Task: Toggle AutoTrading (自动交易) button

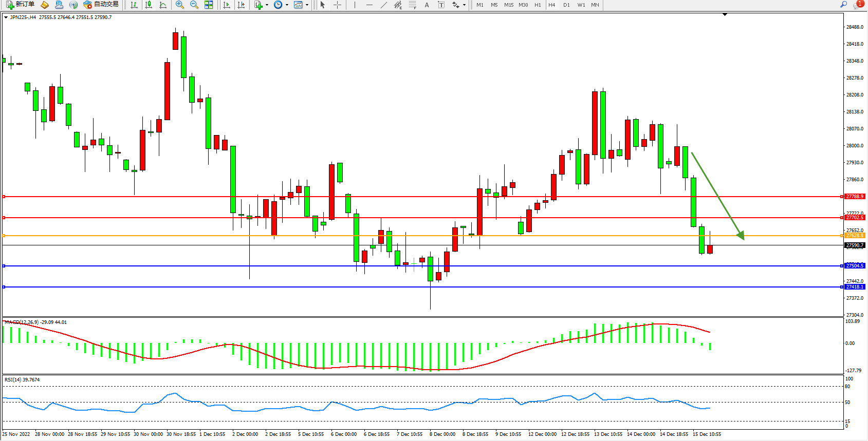Action: (x=101, y=5)
